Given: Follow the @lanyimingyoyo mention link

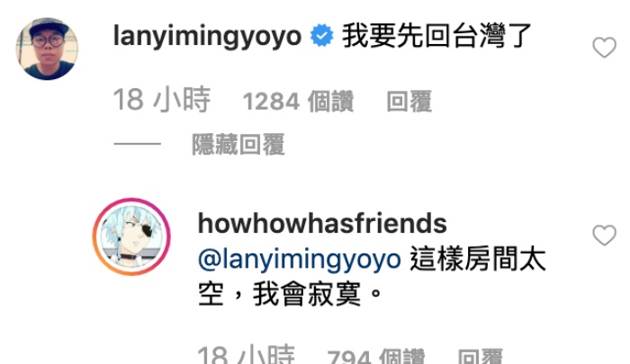Looking at the screenshot, I should [300, 259].
